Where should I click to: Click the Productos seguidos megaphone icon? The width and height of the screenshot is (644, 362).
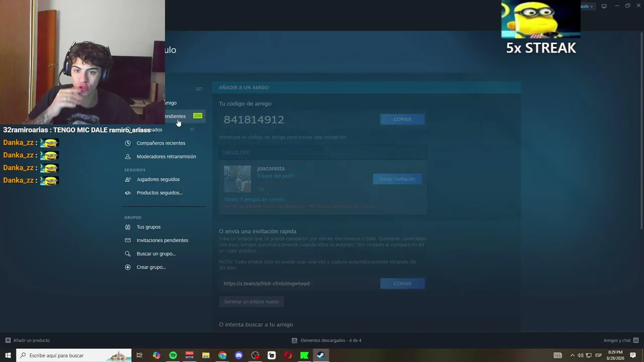tap(128, 193)
